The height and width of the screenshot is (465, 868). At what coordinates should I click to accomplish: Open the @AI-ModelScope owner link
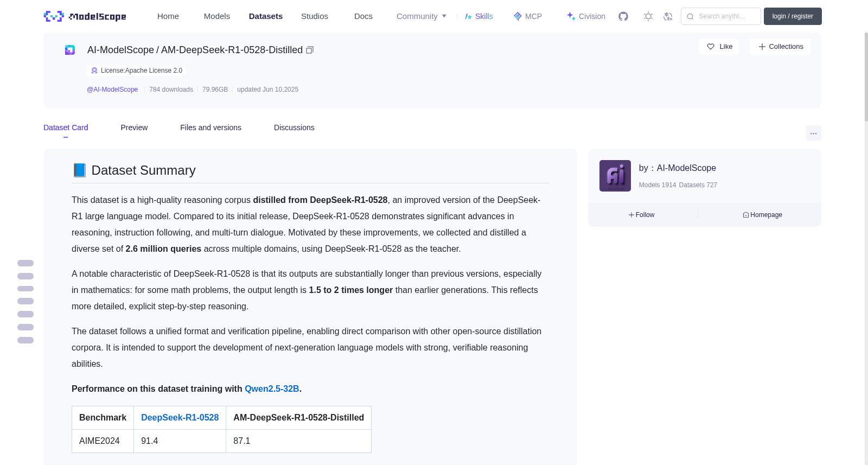(x=112, y=90)
